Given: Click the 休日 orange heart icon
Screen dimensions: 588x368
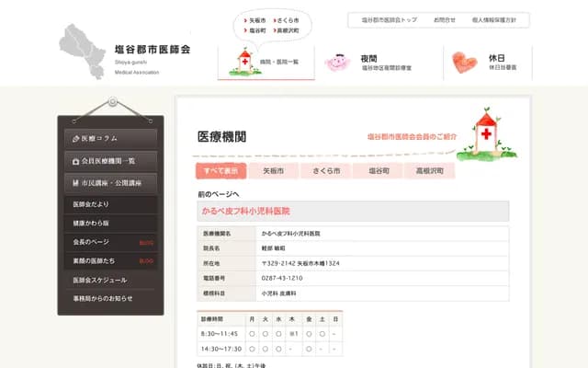Looking at the screenshot, I should [466, 62].
